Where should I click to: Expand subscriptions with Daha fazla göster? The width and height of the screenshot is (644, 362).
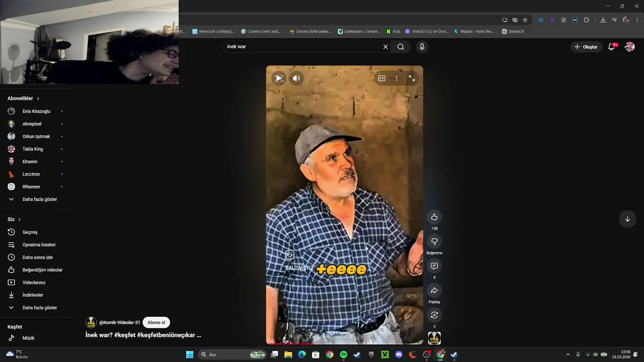[36, 199]
